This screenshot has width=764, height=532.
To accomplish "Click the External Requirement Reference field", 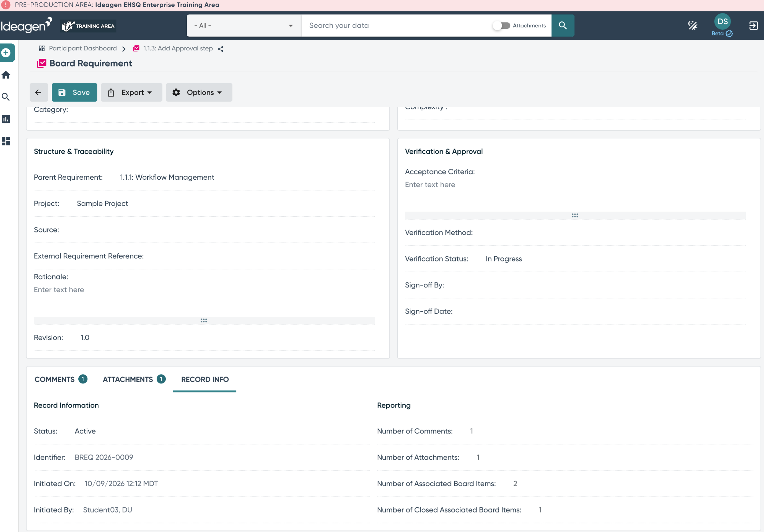I will tap(204, 256).
